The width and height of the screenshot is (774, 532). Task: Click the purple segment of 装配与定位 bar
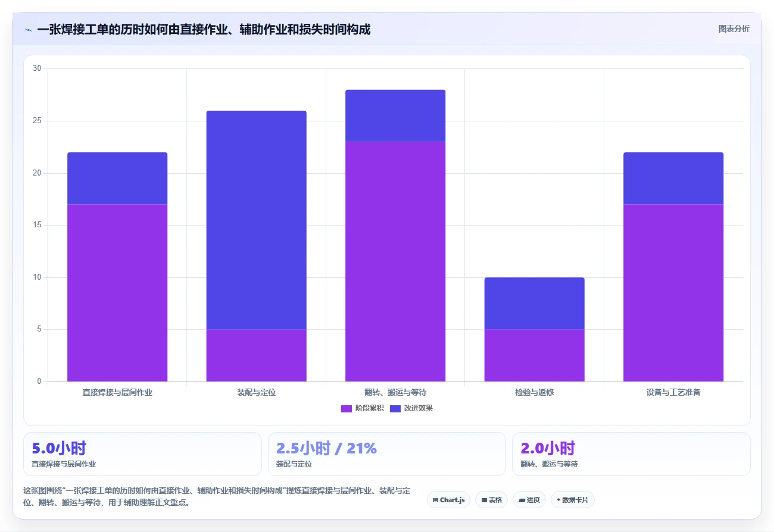coord(257,355)
